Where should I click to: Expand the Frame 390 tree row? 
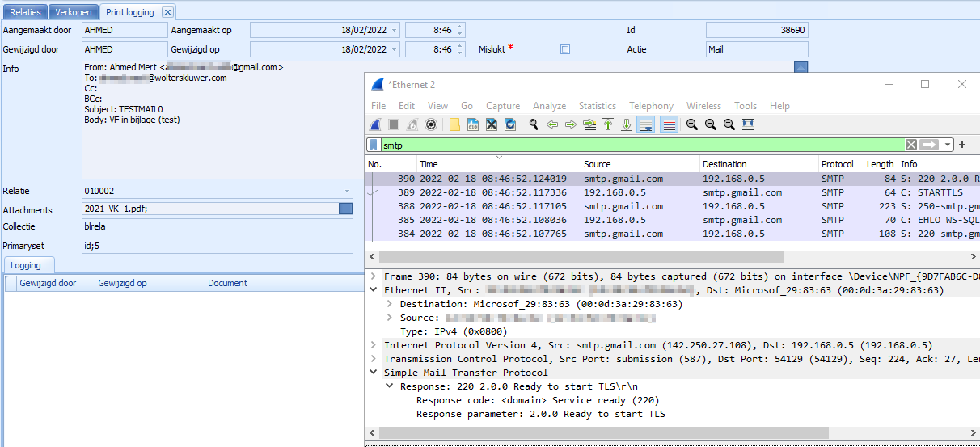pos(373,276)
